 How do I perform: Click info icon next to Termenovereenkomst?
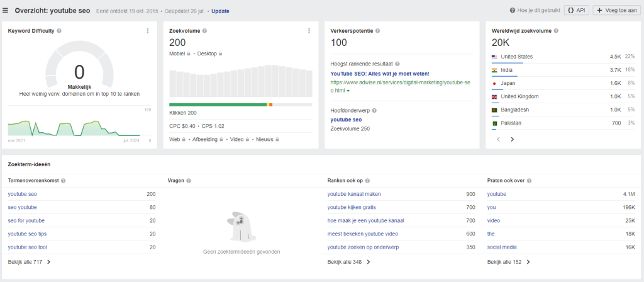pos(64,181)
